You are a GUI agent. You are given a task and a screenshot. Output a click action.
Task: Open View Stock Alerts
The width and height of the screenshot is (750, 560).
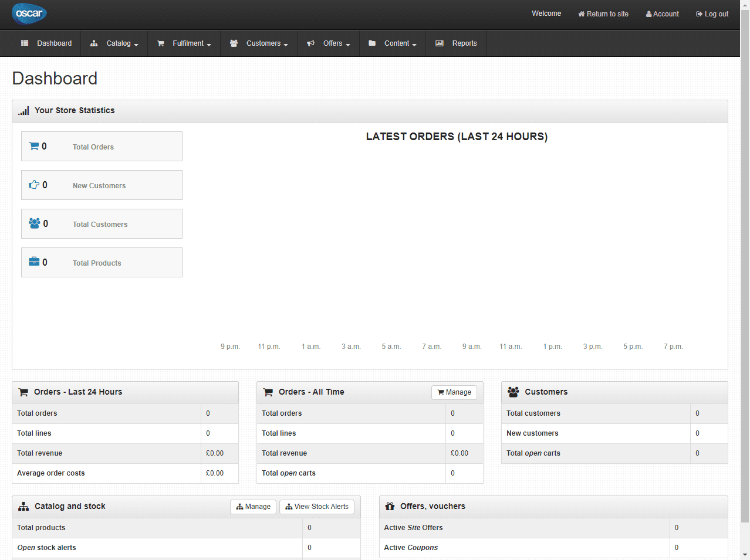tap(317, 507)
